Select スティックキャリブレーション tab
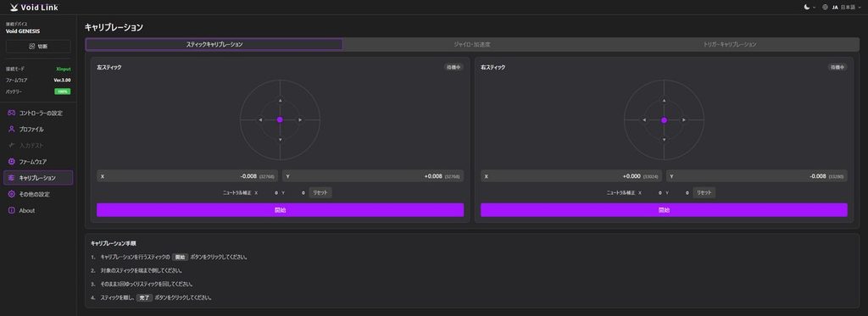Screen dimensions: 868x316 [x=214, y=44]
